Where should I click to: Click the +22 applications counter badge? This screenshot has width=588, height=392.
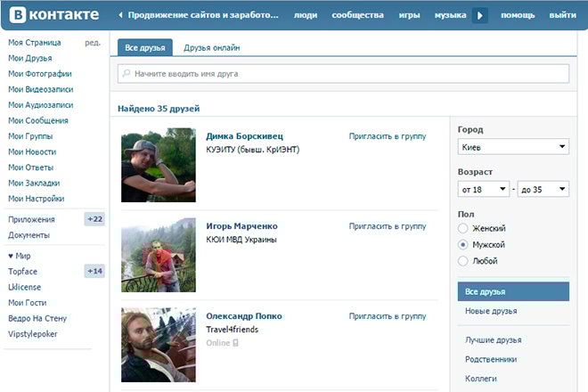click(x=94, y=219)
